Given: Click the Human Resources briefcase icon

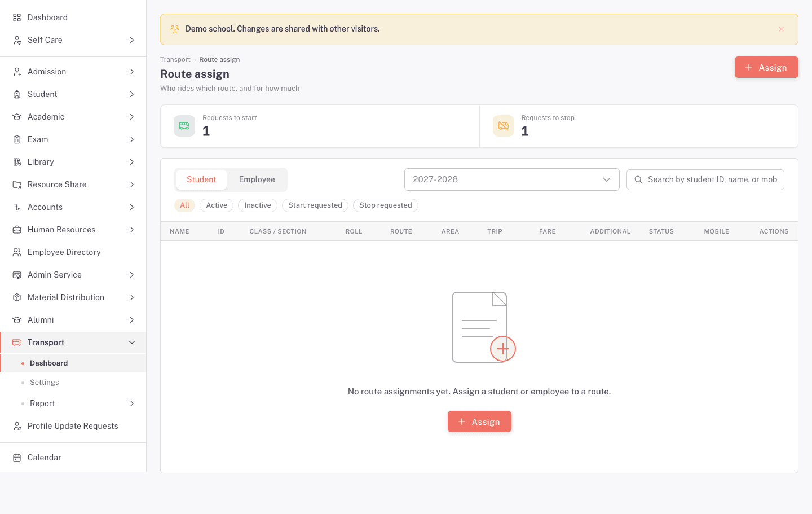Looking at the screenshot, I should pos(17,230).
